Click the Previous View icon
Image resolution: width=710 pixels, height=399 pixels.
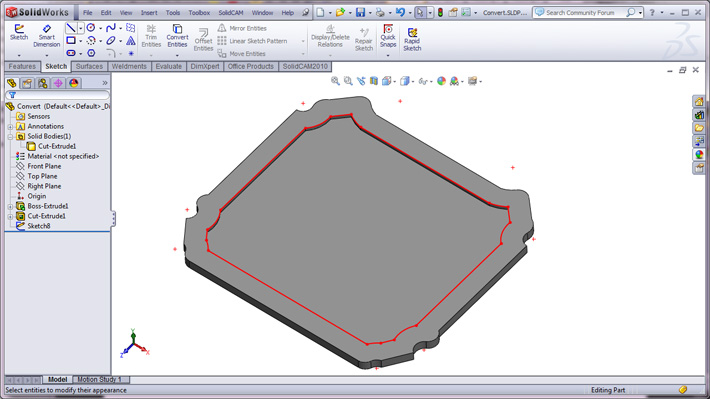pos(361,81)
